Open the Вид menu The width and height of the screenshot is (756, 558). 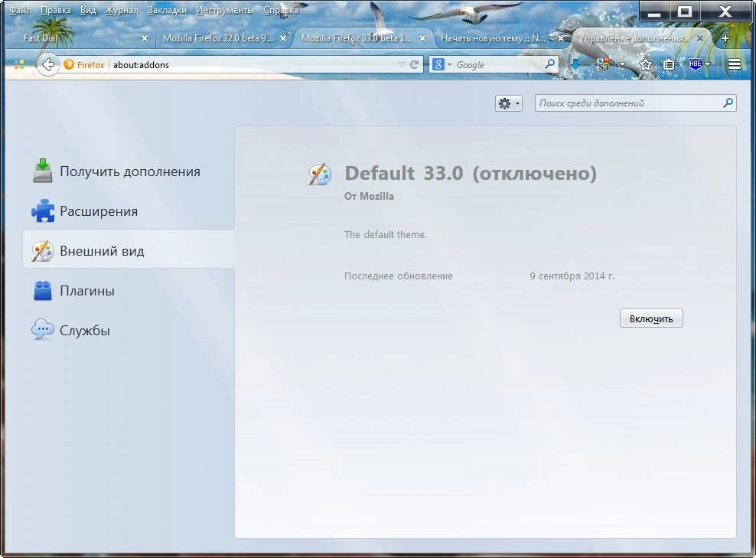pyautogui.click(x=88, y=10)
